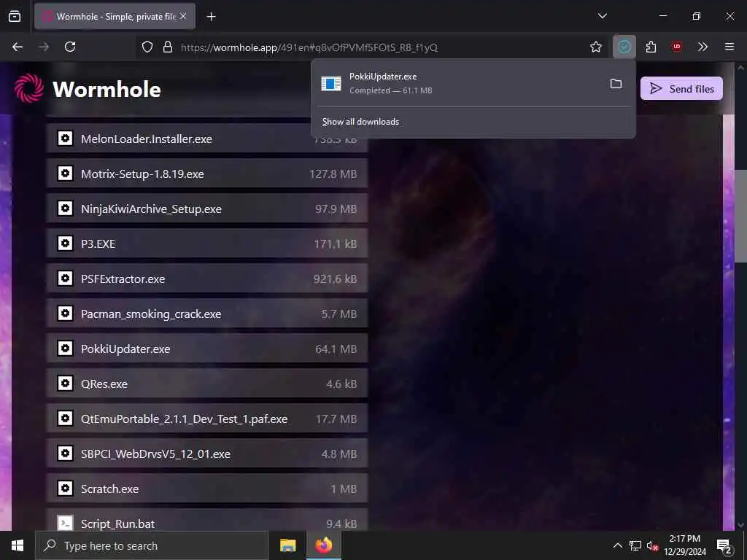Viewport: 747px width, 560px height.
Task: Click the page vertical scrollbar thumb
Action: coord(741,215)
